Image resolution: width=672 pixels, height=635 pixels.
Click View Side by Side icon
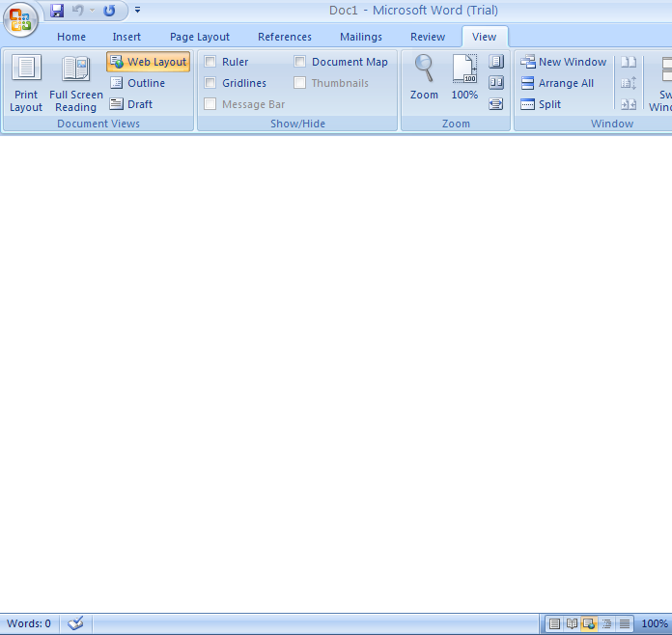coord(629,62)
